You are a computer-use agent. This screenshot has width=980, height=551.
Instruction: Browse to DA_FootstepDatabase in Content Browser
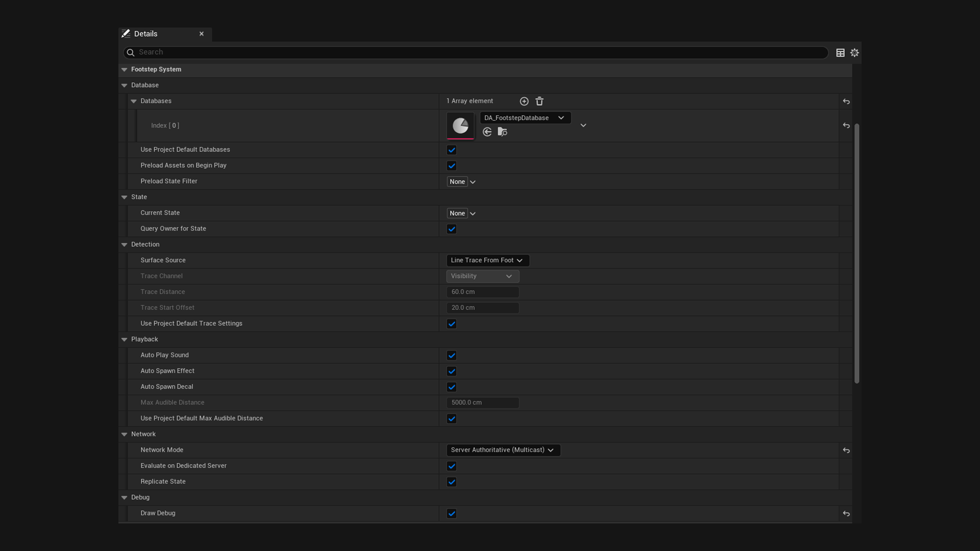[x=502, y=132]
